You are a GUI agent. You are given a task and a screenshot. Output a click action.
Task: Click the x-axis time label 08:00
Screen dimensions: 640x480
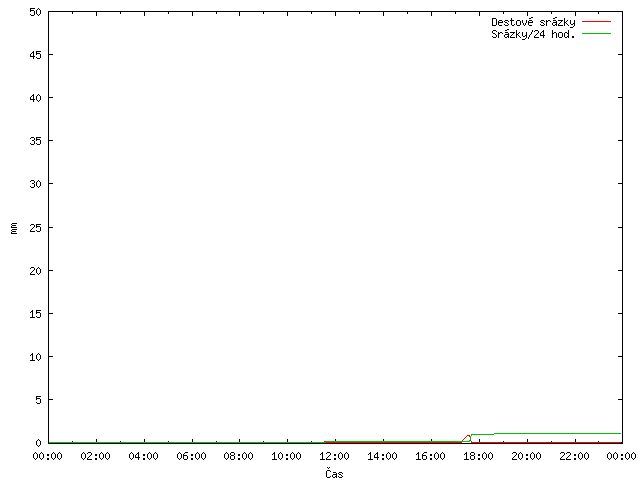(x=239, y=456)
